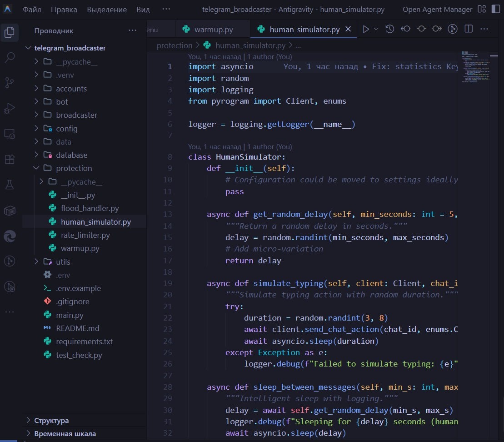This screenshot has width=504, height=442.
Task: Click inline blame text on line 1
Action: click(370, 66)
